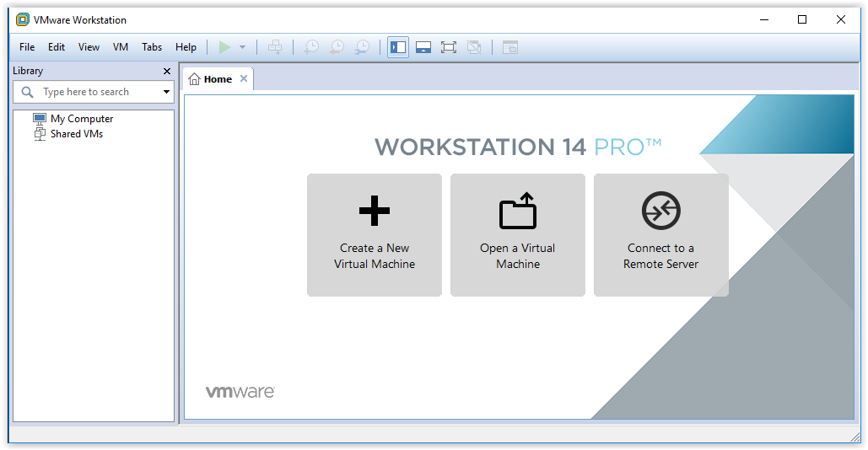Open the Edit menu
The width and height of the screenshot is (868, 450).
pyautogui.click(x=57, y=47)
